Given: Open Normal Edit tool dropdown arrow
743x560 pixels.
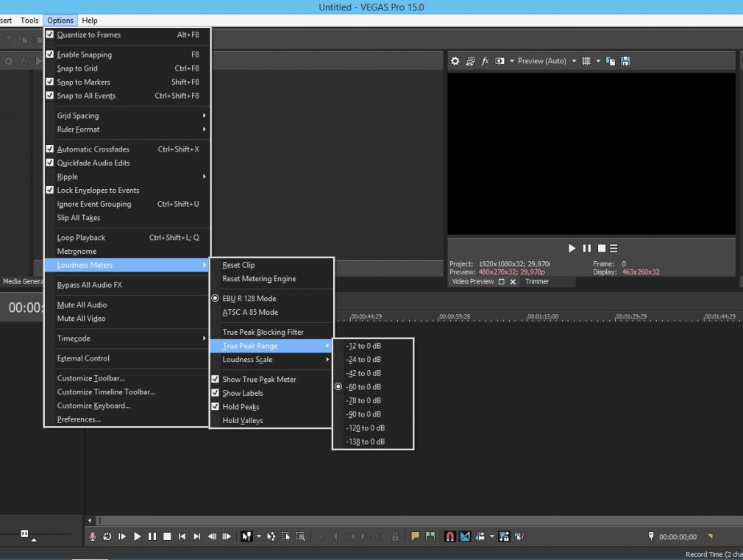Looking at the screenshot, I should coord(259,536).
